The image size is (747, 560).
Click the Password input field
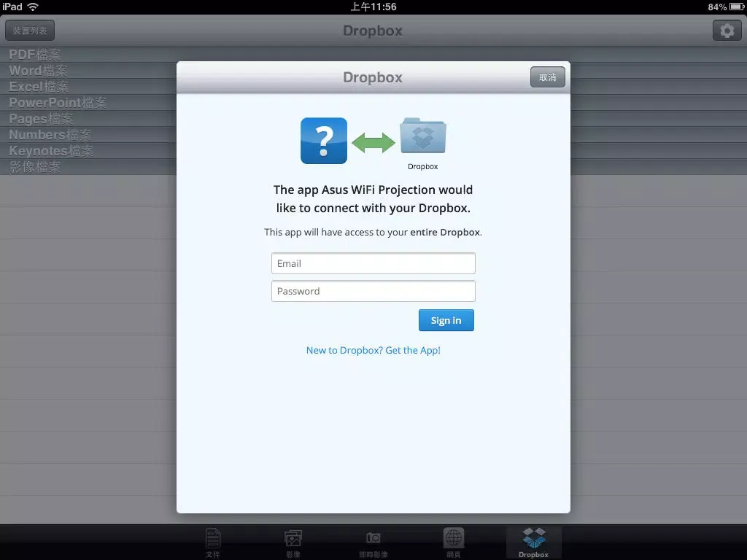click(x=373, y=291)
